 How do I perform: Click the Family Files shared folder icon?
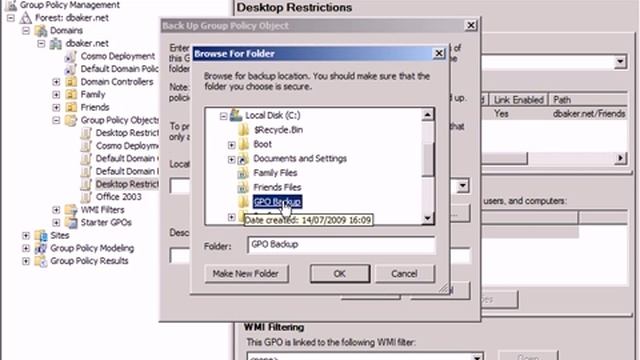(243, 173)
